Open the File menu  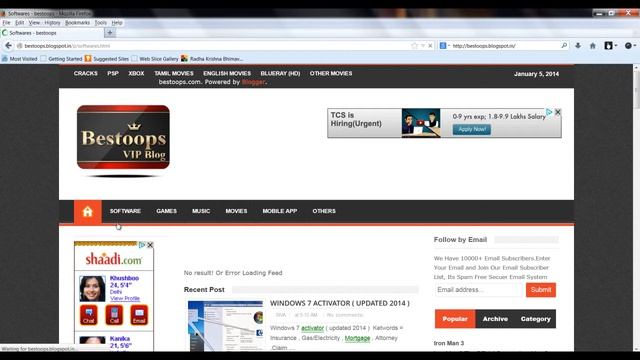(x=7, y=23)
